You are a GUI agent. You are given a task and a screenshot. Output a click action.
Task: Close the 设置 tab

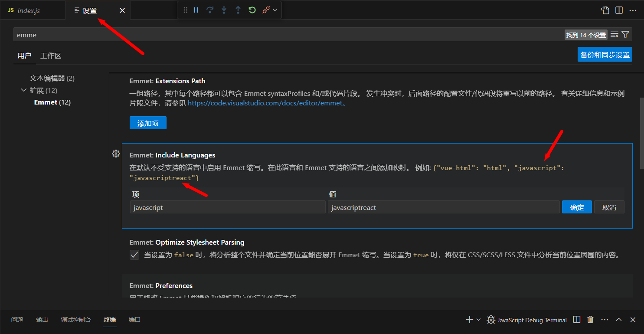click(x=122, y=10)
